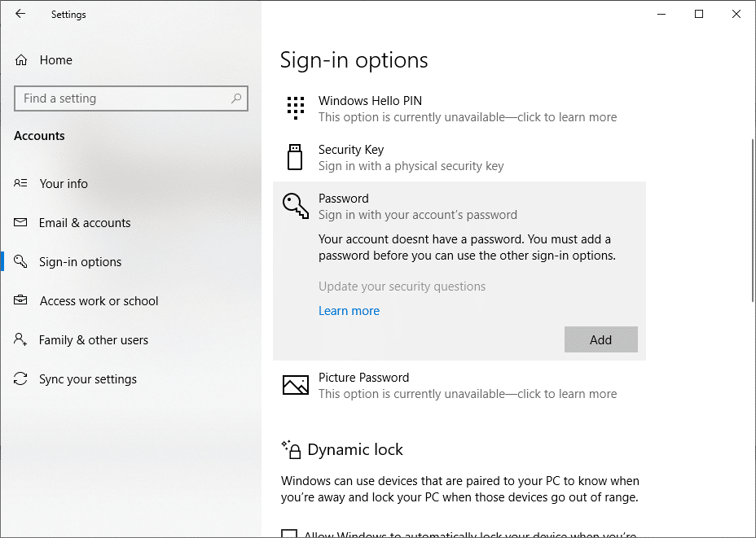Select Sync your settings in sidebar
756x538 pixels.
coord(87,379)
